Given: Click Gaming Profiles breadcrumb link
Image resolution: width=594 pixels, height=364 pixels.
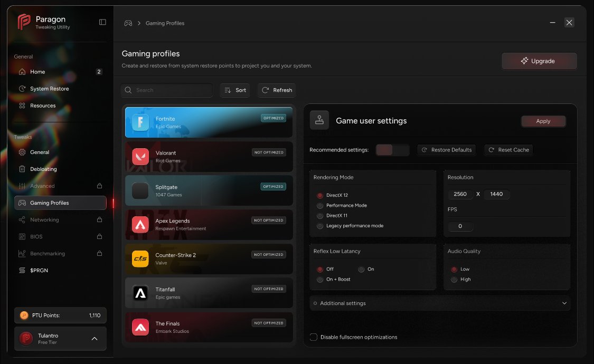Looking at the screenshot, I should (165, 23).
